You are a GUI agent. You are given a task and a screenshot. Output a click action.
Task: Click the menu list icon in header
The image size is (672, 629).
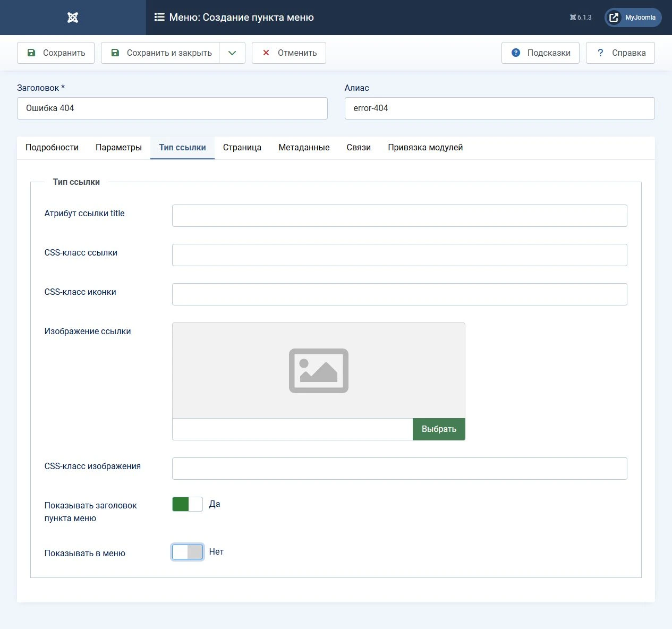pos(159,17)
